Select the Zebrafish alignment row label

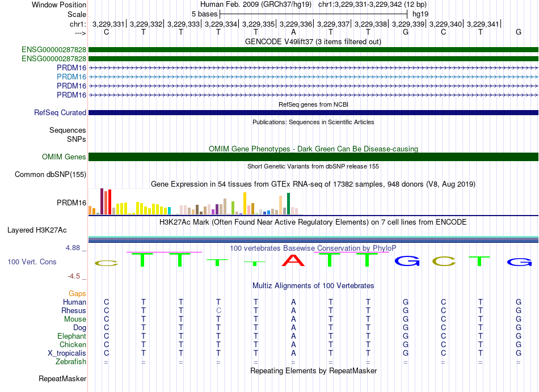click(x=71, y=362)
